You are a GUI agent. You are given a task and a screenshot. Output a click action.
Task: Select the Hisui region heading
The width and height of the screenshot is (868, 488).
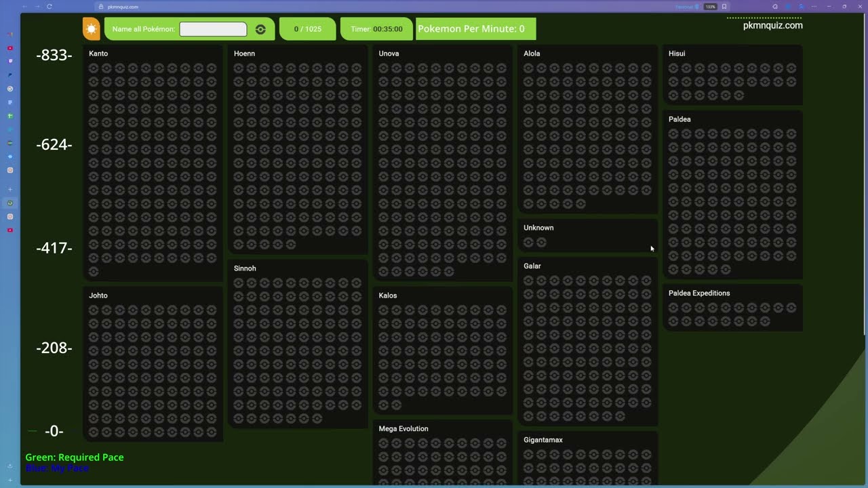coord(677,54)
